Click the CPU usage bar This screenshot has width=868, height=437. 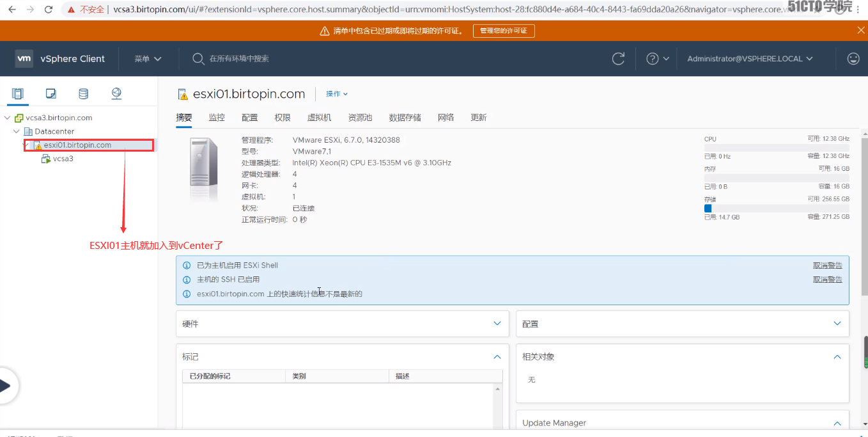[x=777, y=147]
